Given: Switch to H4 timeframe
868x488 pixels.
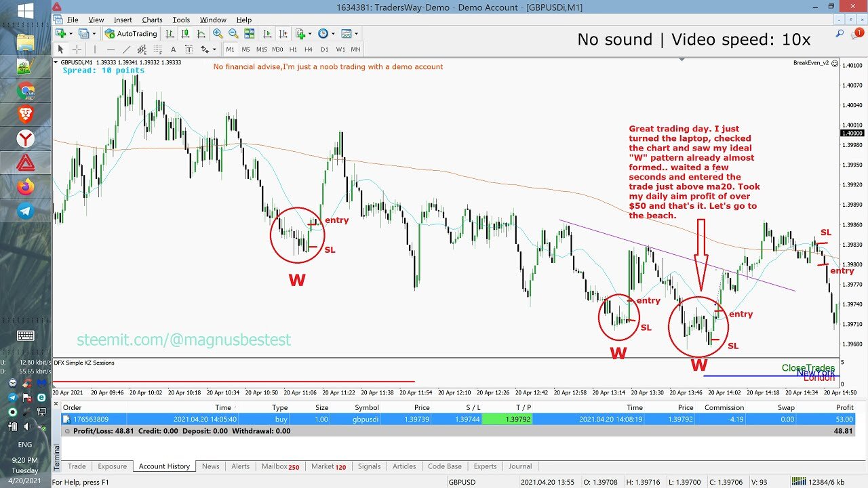Looking at the screenshot, I should (x=309, y=49).
